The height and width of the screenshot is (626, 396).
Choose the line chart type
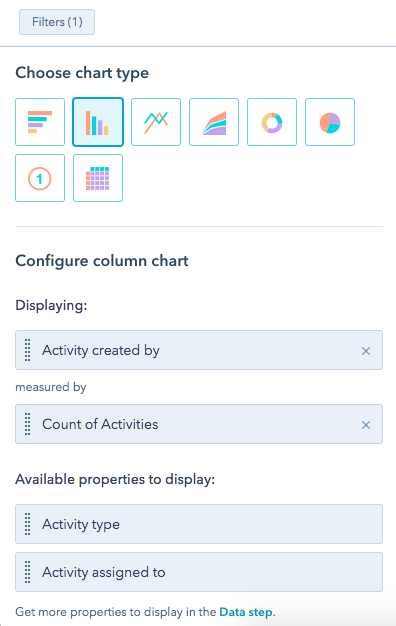[x=156, y=122]
